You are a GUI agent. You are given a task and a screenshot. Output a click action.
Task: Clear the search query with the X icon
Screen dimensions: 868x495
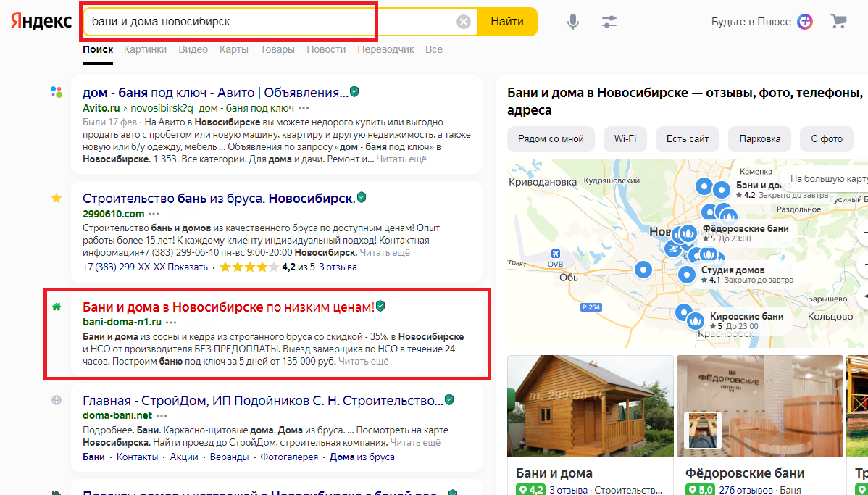pyautogui.click(x=463, y=22)
